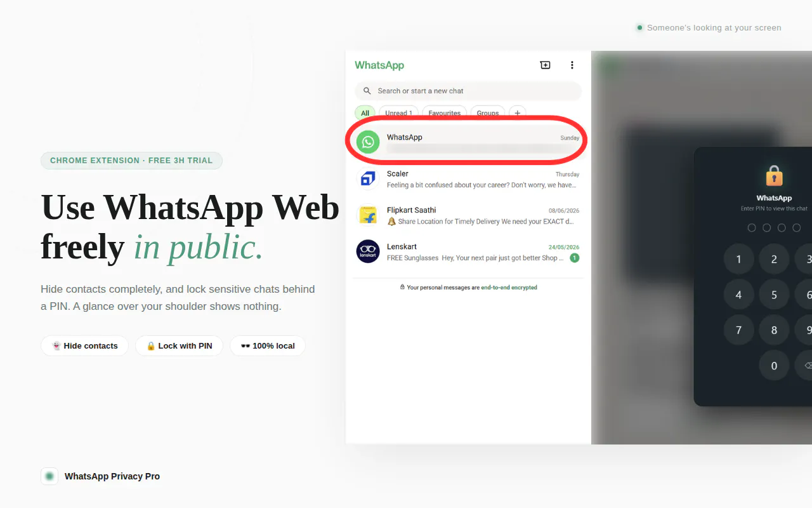Click the Flipkart date 08/06/2026

click(564, 211)
